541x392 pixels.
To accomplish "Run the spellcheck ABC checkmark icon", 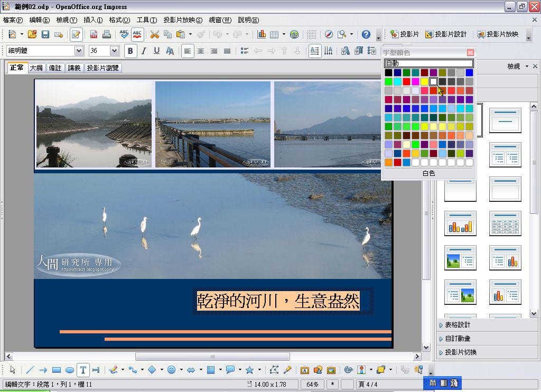I will coord(124,34).
